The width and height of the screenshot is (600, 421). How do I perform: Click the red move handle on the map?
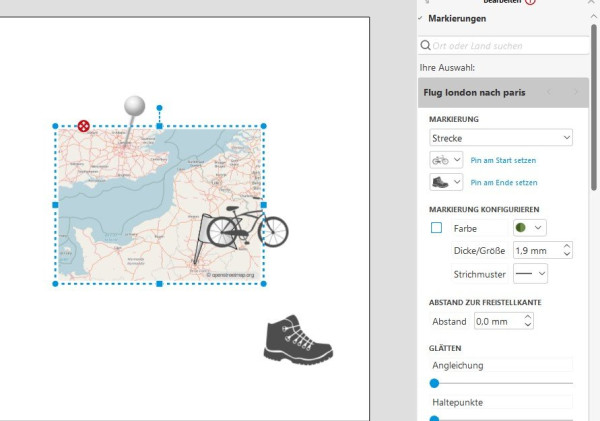click(84, 126)
